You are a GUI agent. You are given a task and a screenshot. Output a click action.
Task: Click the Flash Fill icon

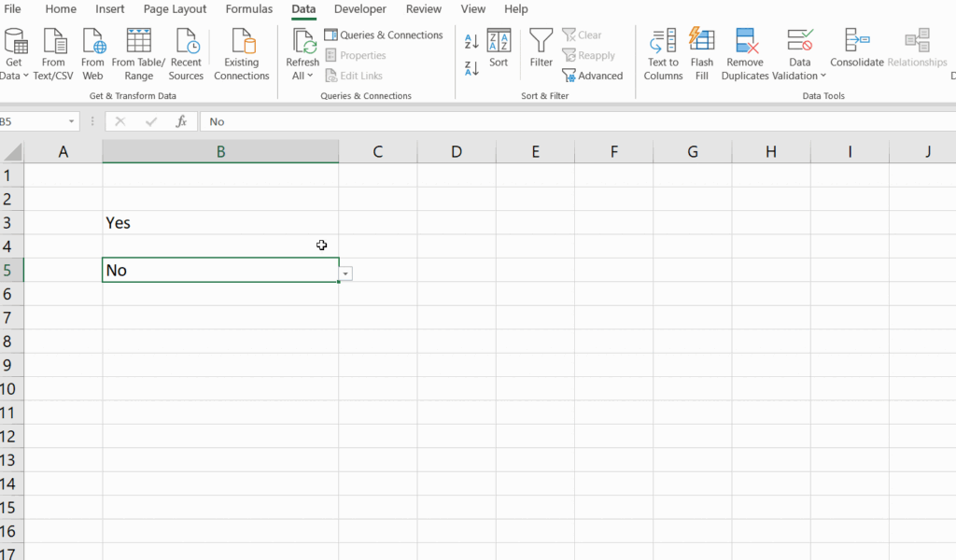click(701, 42)
